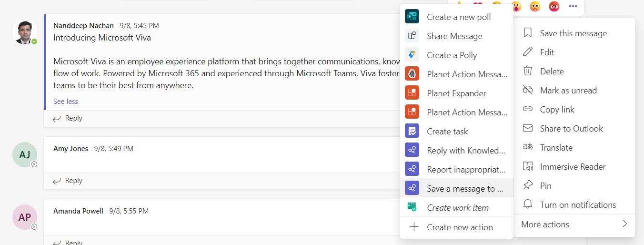Select Create new action plus item
This screenshot has width=644, height=245.
[459, 227]
